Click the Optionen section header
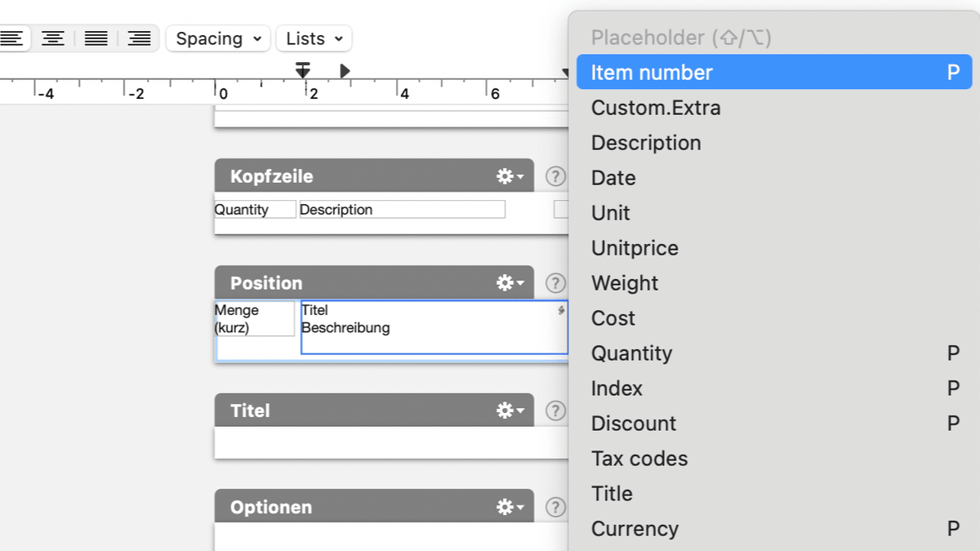Viewport: 980px width, 551px height. click(x=374, y=507)
